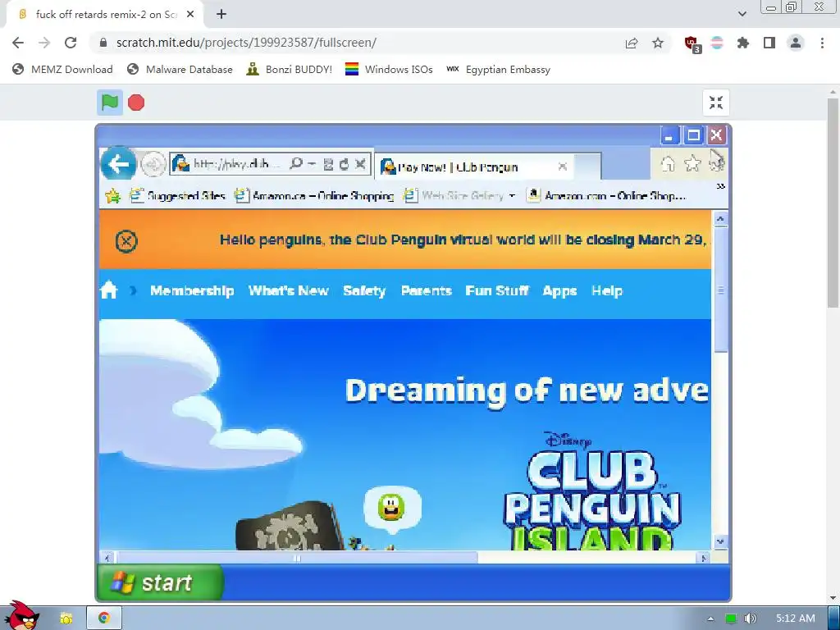Click the blue Internet Explorer back button
Viewport: 840px width, 630px height.
[x=118, y=163]
